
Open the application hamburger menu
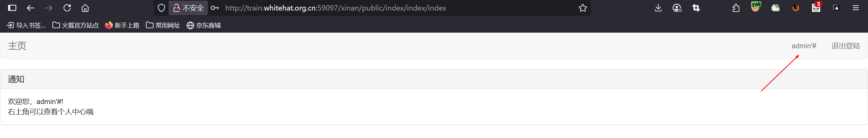[x=856, y=8]
